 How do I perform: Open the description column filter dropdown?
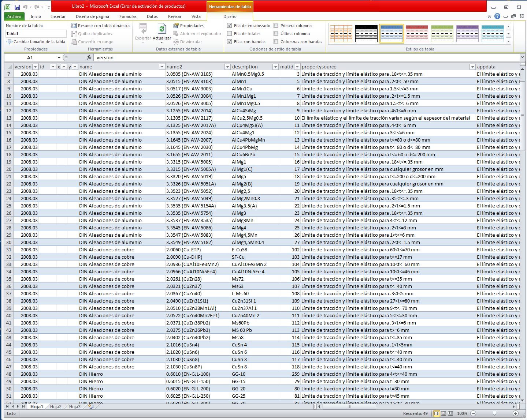pyautogui.click(x=275, y=67)
